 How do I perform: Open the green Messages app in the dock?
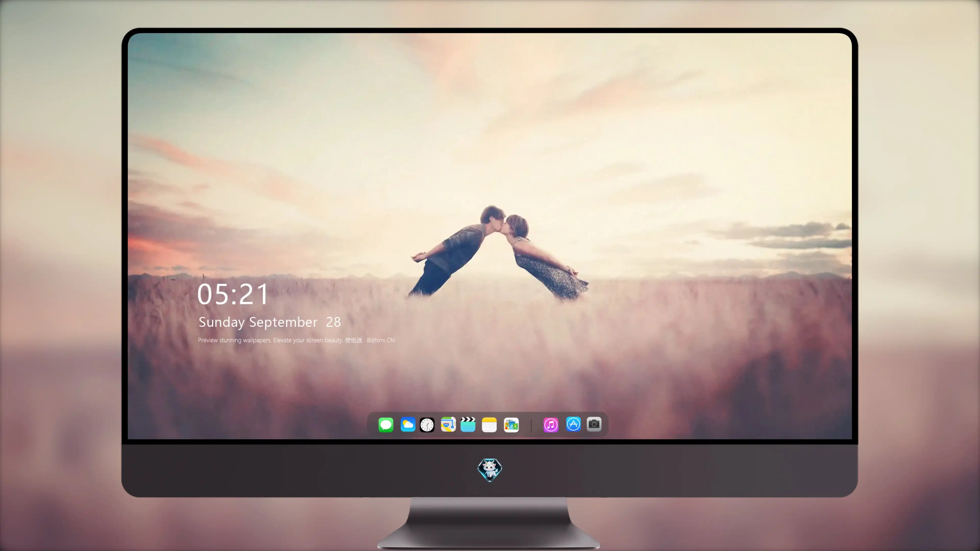click(x=386, y=425)
